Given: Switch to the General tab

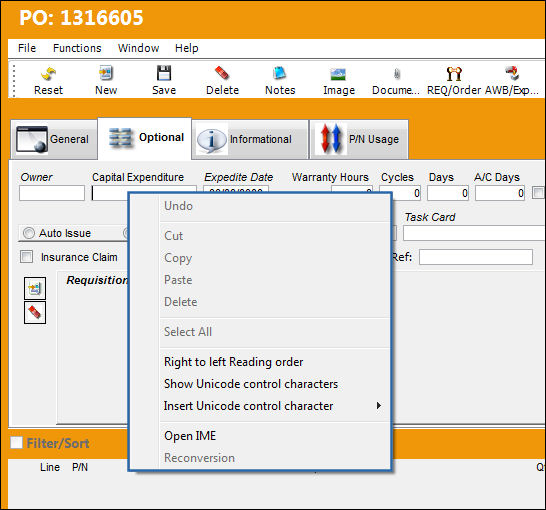Looking at the screenshot, I should click(54, 139).
